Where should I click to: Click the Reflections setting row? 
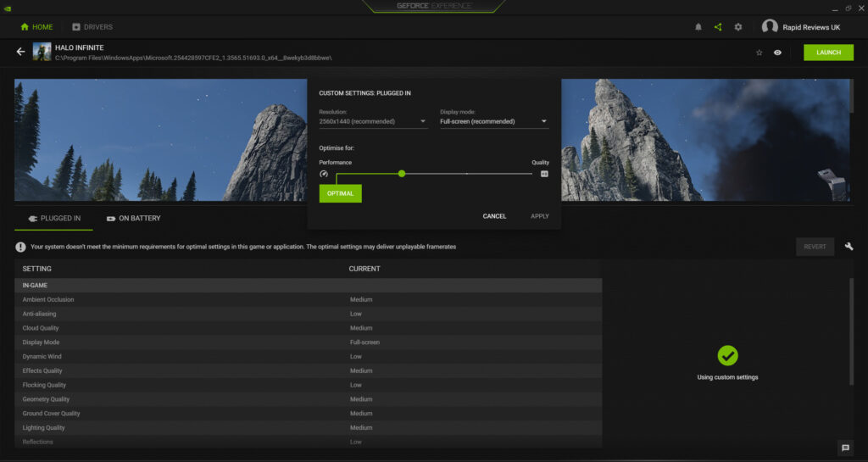pos(309,443)
